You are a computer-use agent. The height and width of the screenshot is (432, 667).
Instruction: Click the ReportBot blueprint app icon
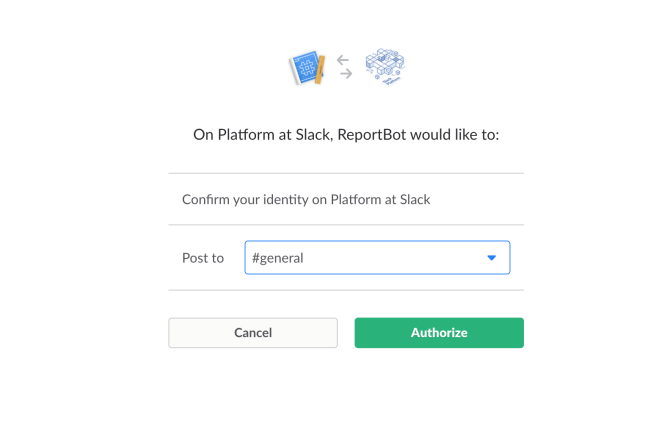pyautogui.click(x=307, y=68)
